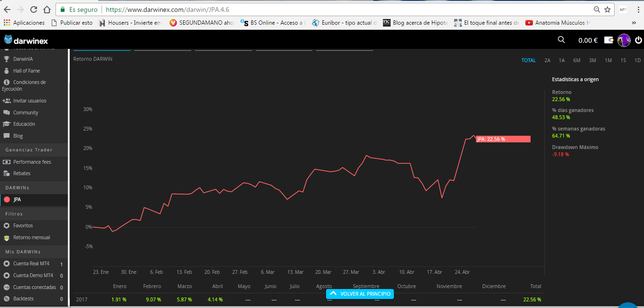Click the search magnifier icon in header
Image resolution: width=644 pixels, height=308 pixels.
561,40
